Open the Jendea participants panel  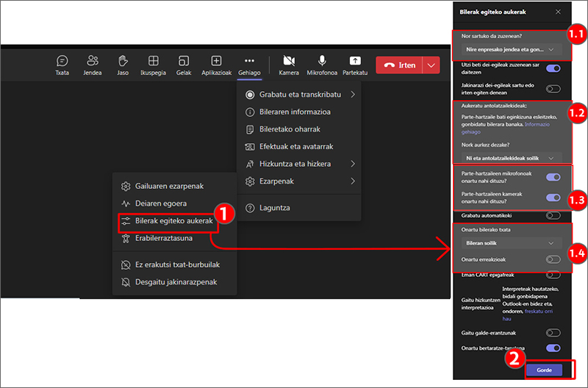click(x=93, y=62)
